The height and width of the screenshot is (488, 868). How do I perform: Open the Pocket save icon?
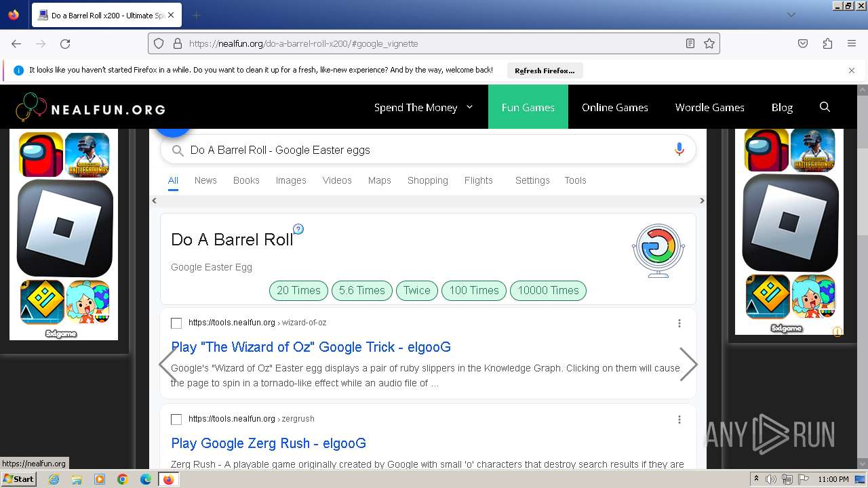(x=803, y=43)
